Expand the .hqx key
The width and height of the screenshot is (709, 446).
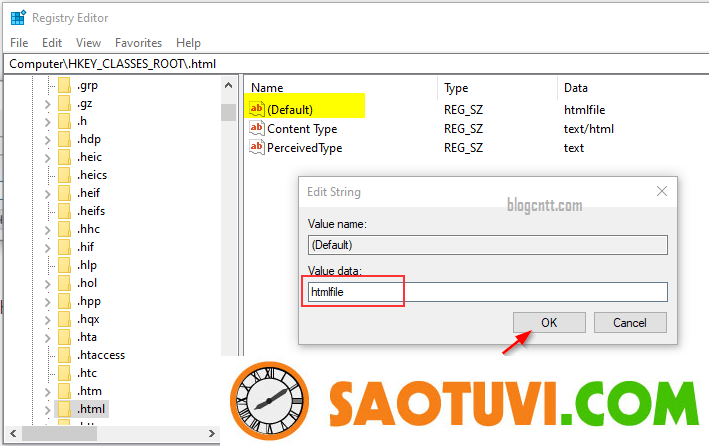pos(47,320)
